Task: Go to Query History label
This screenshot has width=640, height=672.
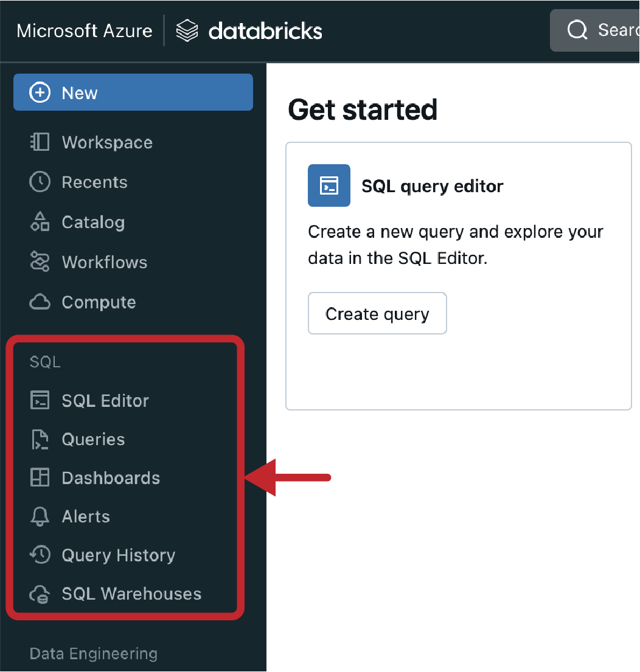Action: 118,555
